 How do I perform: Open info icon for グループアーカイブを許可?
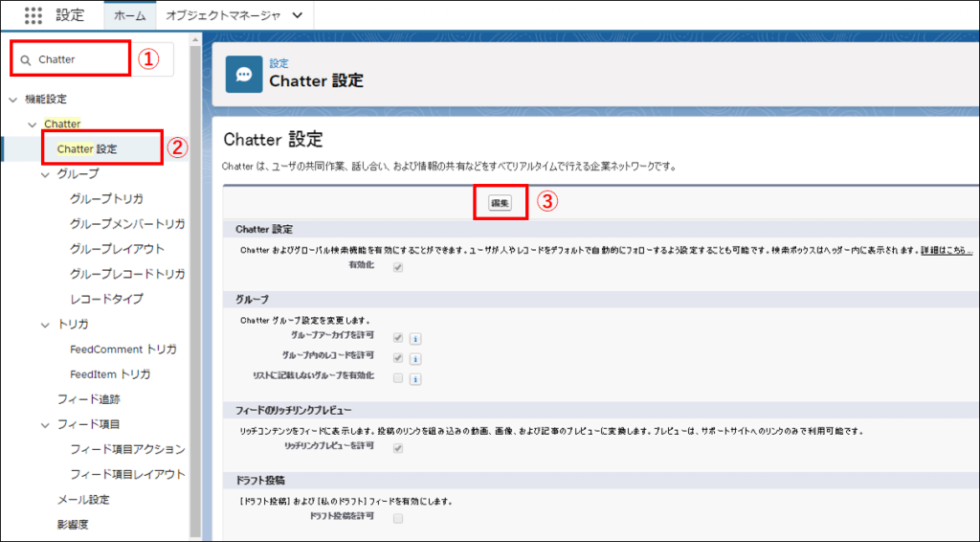click(x=415, y=339)
